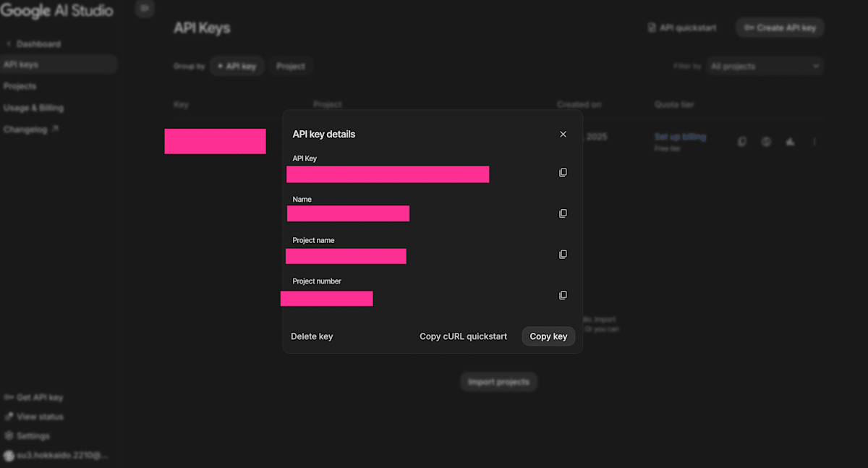Open Usage & Billing in sidebar

coord(33,108)
